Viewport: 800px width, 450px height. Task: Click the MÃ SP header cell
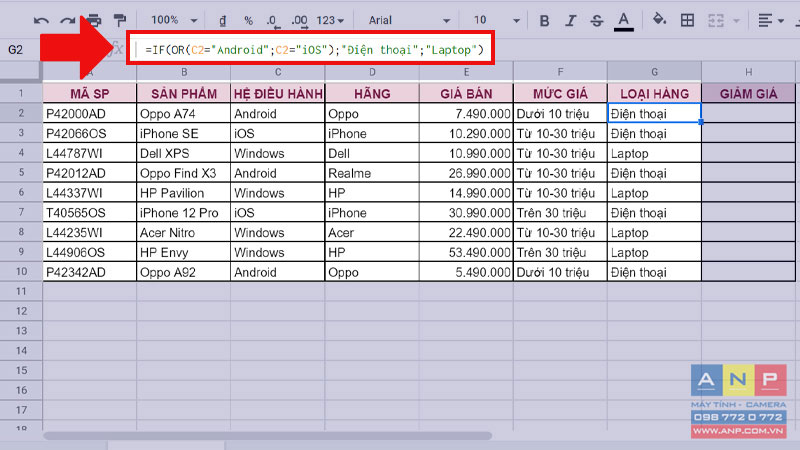90,94
